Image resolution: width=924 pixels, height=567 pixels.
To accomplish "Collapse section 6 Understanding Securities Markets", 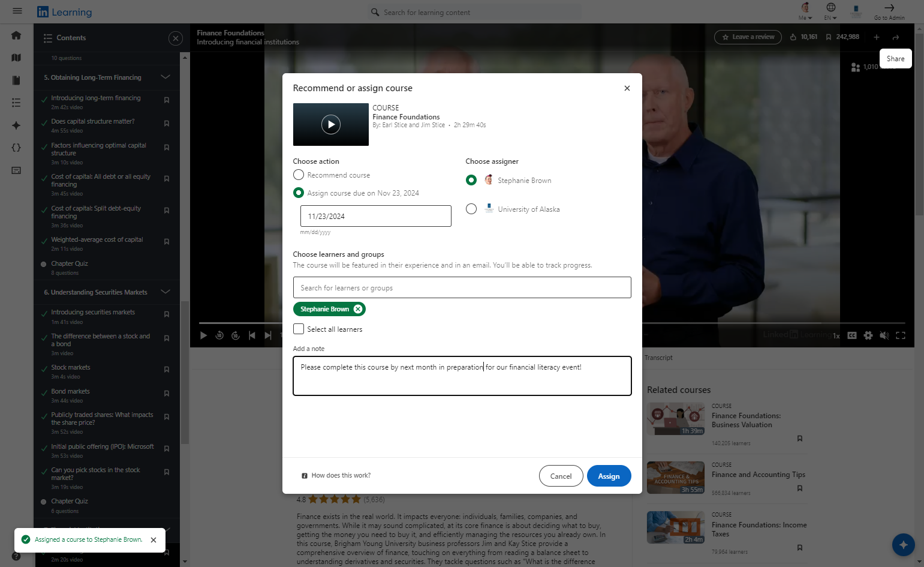I will [x=165, y=292].
